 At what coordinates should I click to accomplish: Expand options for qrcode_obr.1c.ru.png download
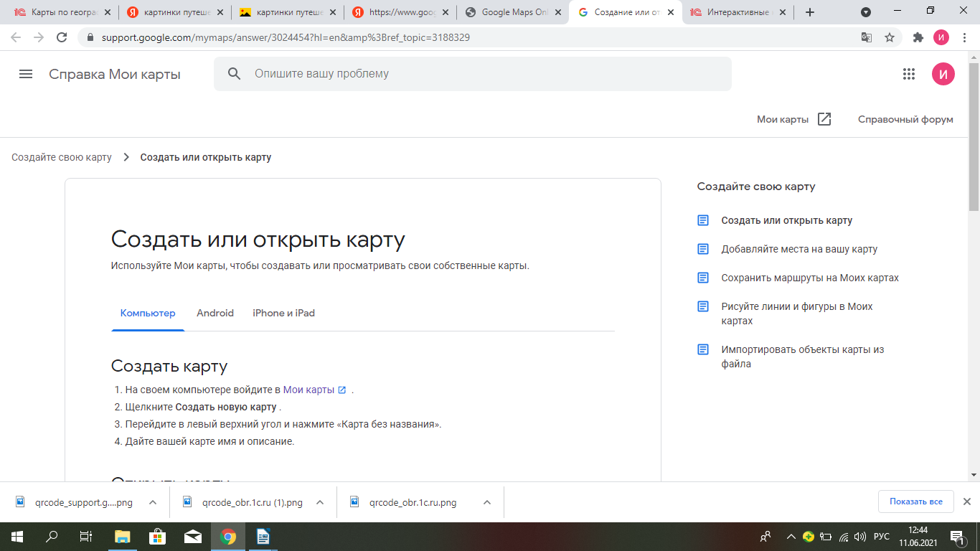pyautogui.click(x=487, y=502)
